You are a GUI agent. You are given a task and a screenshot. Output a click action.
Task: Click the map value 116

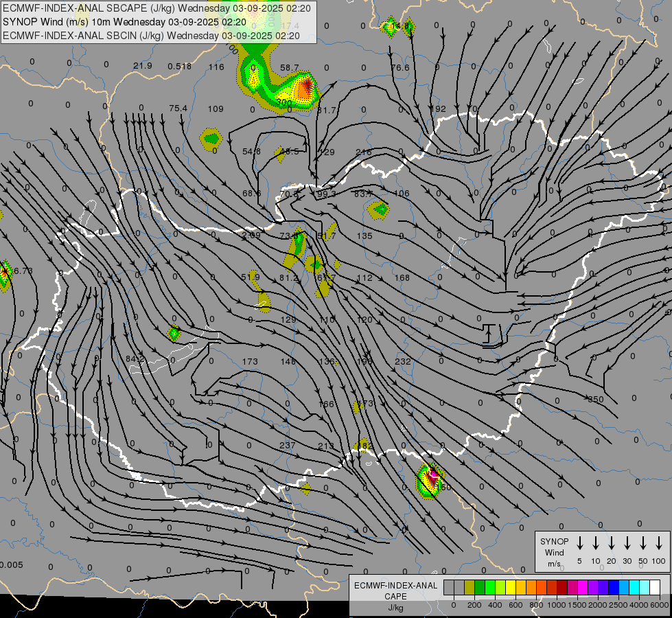pyautogui.click(x=216, y=67)
